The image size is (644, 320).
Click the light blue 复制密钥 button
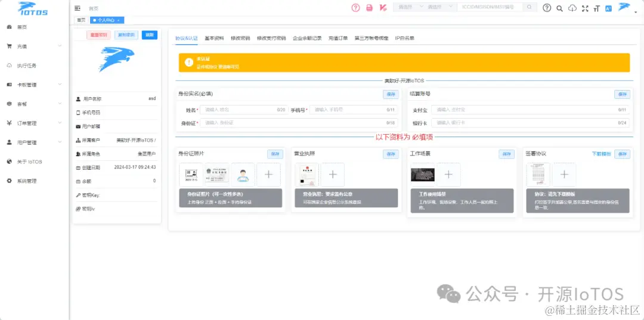tap(126, 35)
